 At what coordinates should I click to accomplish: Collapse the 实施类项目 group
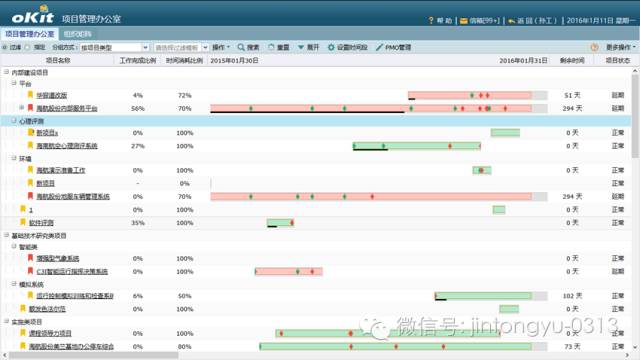[x=7, y=322]
